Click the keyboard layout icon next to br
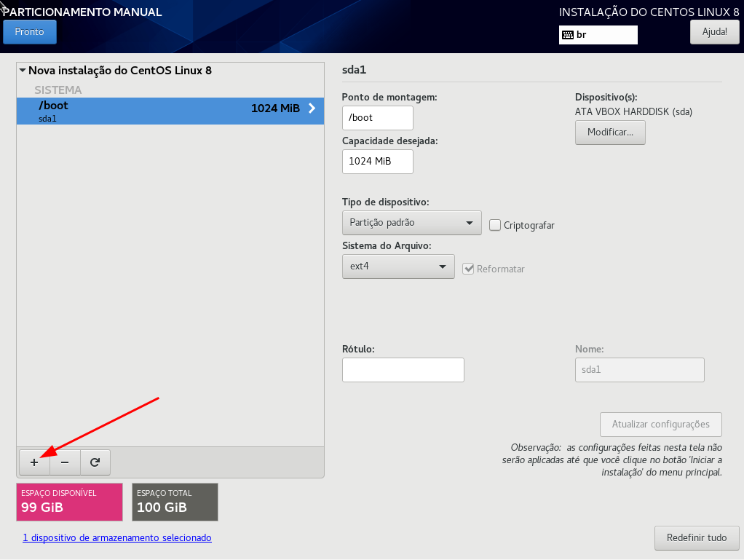Screen dimensions: 744x560 [568, 35]
